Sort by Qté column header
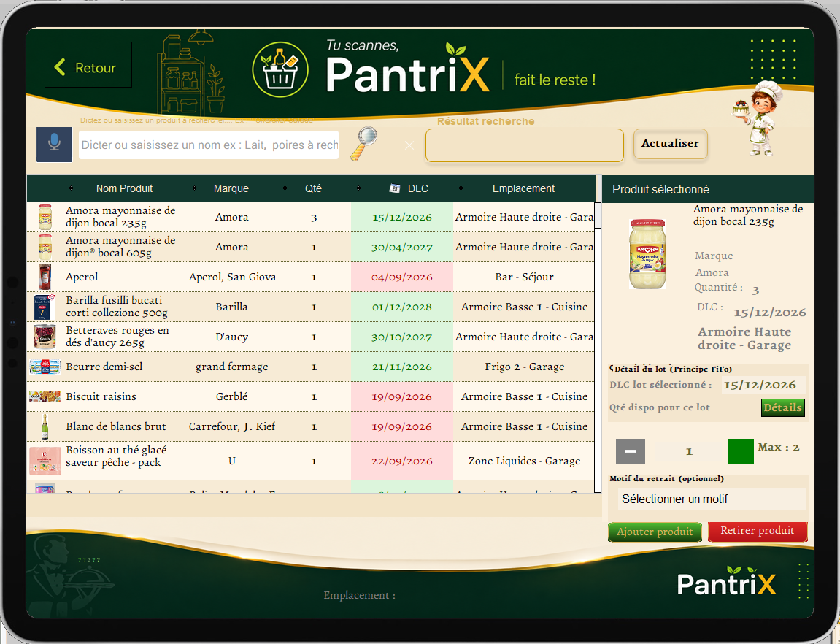Screen dimensions: 840x644 (x=313, y=188)
